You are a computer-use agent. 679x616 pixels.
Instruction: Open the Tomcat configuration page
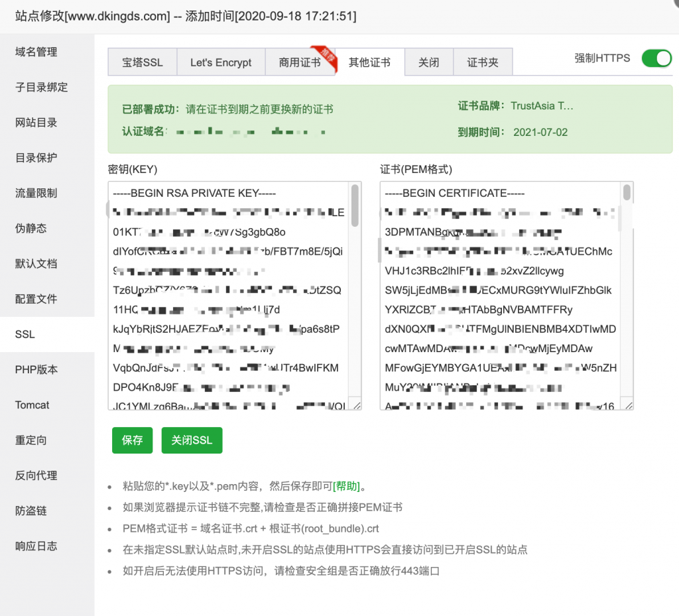[32, 404]
